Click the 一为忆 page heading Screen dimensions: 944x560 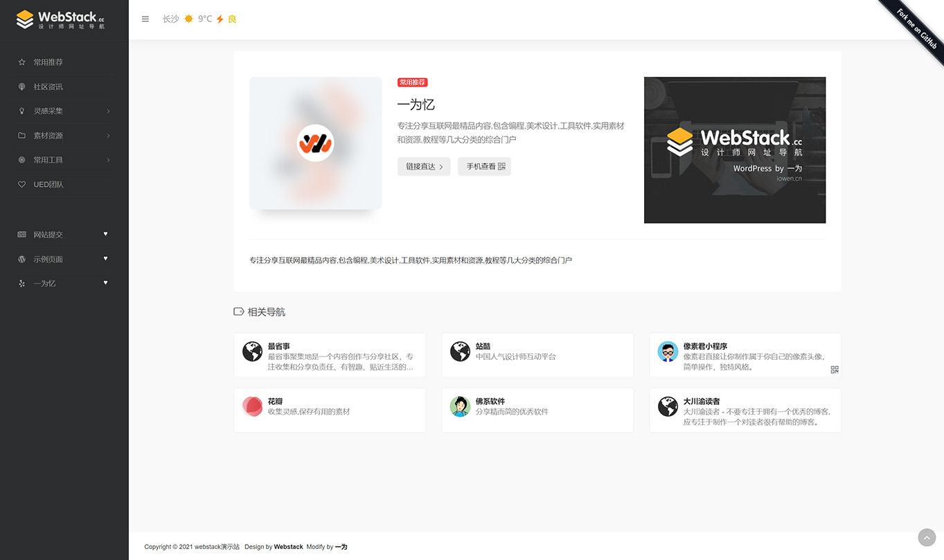point(416,105)
